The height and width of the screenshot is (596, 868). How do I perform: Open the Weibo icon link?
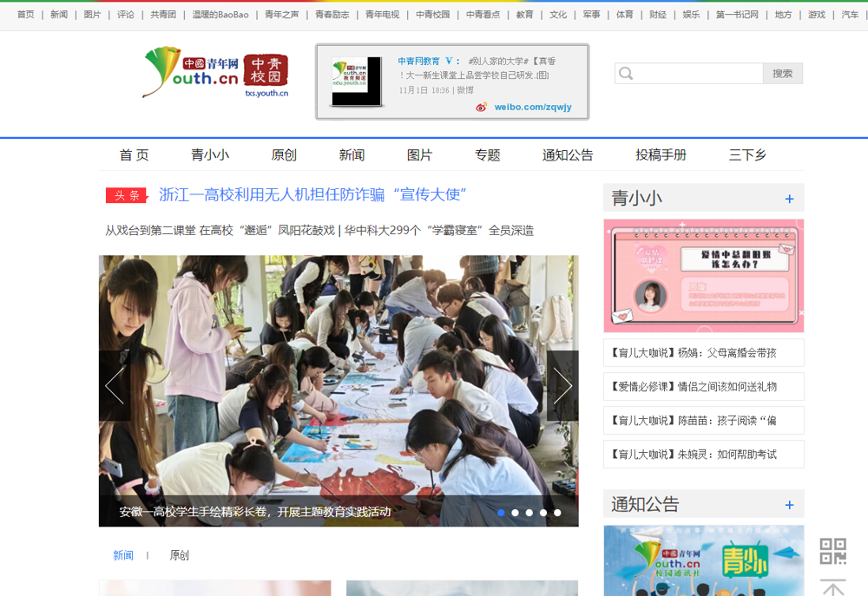482,107
